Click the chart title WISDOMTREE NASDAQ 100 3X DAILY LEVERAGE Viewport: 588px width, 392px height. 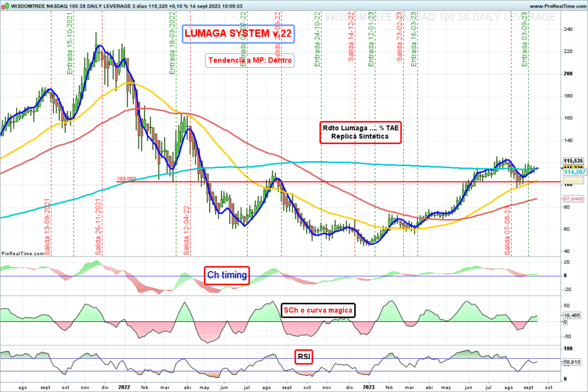pyautogui.click(x=71, y=6)
